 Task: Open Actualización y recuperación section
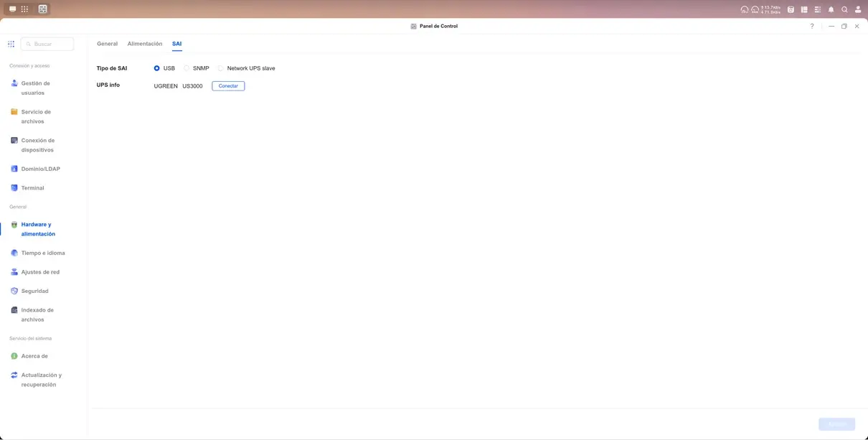(41, 380)
